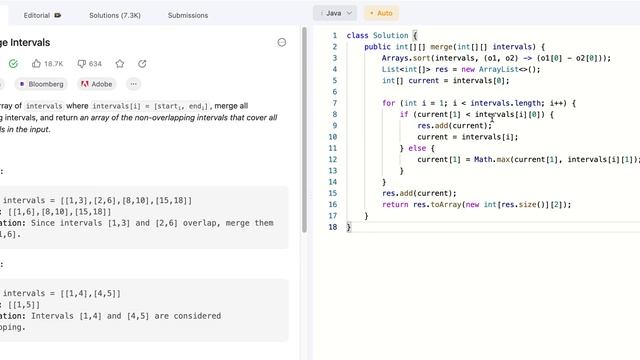Screen dimensions: 640x360
Task: Click line number 7 in the gutter
Action: pos(335,103)
